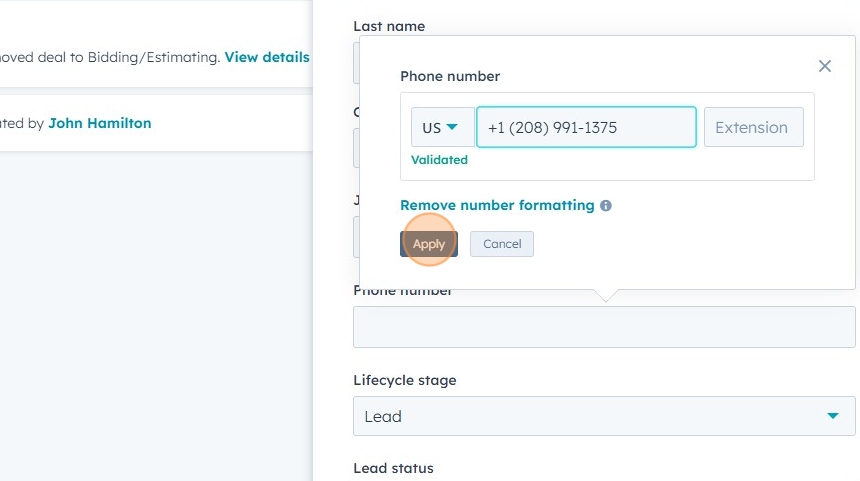Image resolution: width=860 pixels, height=481 pixels.
Task: Click the empty Phone number field below popover
Action: pyautogui.click(x=604, y=327)
